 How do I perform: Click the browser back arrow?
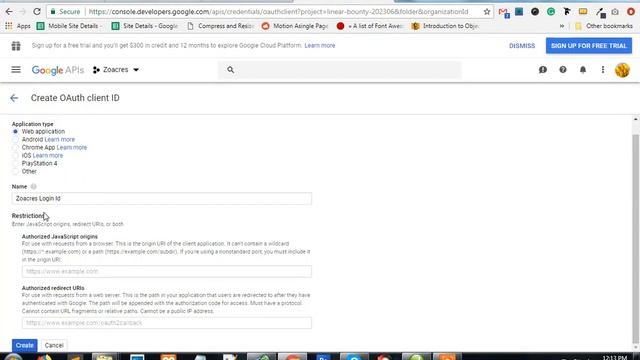9,12
